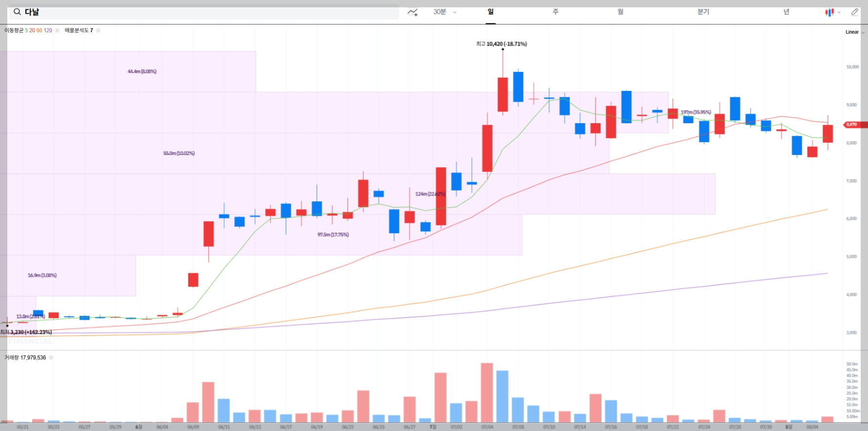Click the 최저 3,230 (+162.23%) low label
The width and height of the screenshot is (868, 431).
(x=26, y=332)
